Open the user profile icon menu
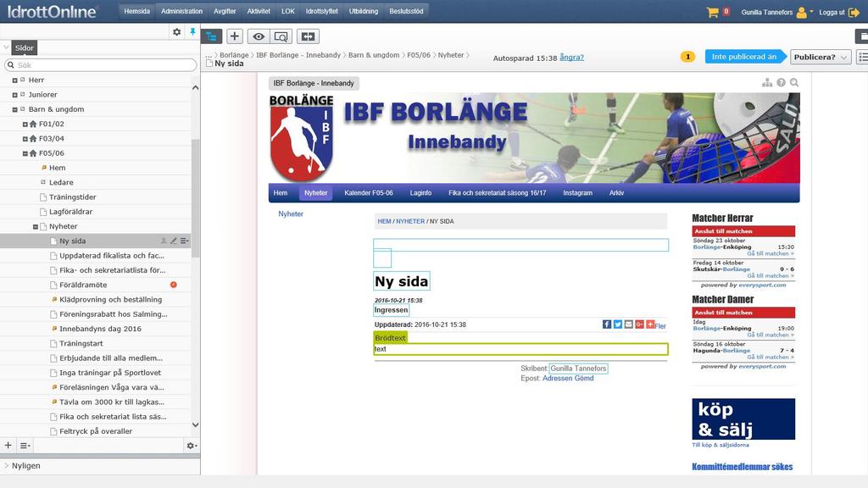 click(x=802, y=12)
